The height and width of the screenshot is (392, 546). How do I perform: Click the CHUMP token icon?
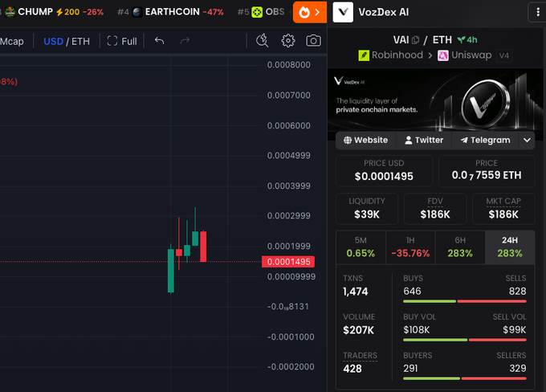click(x=10, y=12)
